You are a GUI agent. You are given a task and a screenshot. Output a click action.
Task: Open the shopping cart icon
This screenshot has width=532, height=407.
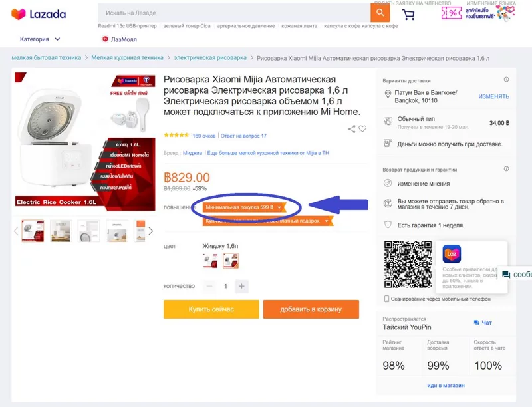pos(408,14)
